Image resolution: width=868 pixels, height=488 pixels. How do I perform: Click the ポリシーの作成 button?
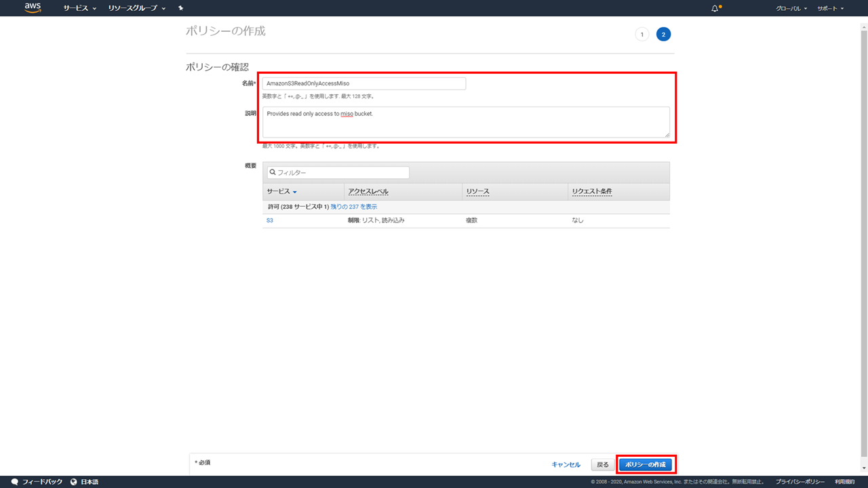645,464
